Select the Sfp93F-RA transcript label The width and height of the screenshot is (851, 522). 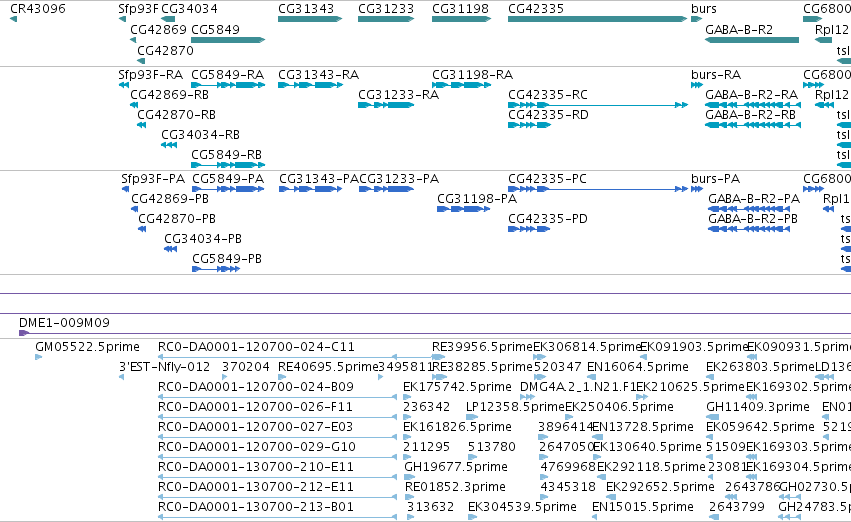(150, 74)
